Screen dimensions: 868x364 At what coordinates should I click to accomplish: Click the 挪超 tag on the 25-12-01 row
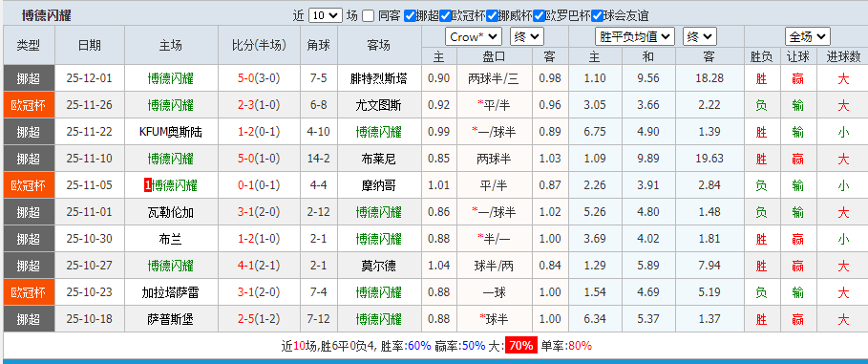[x=29, y=78]
